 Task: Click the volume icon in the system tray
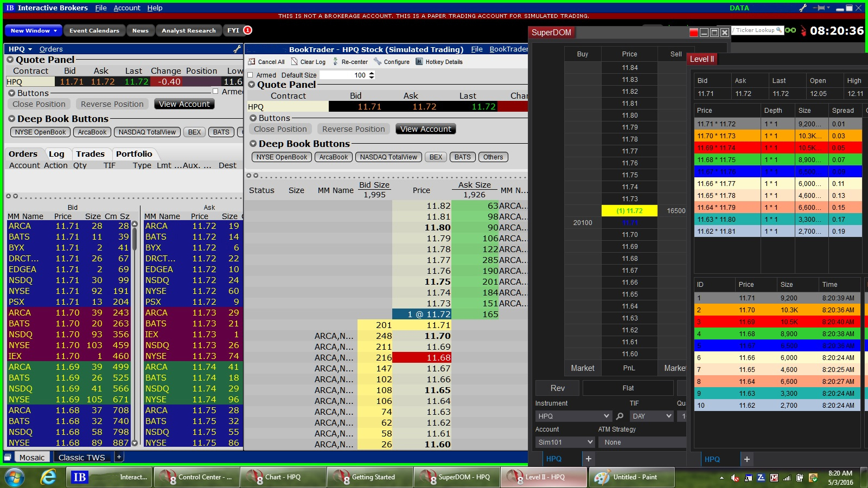735,478
